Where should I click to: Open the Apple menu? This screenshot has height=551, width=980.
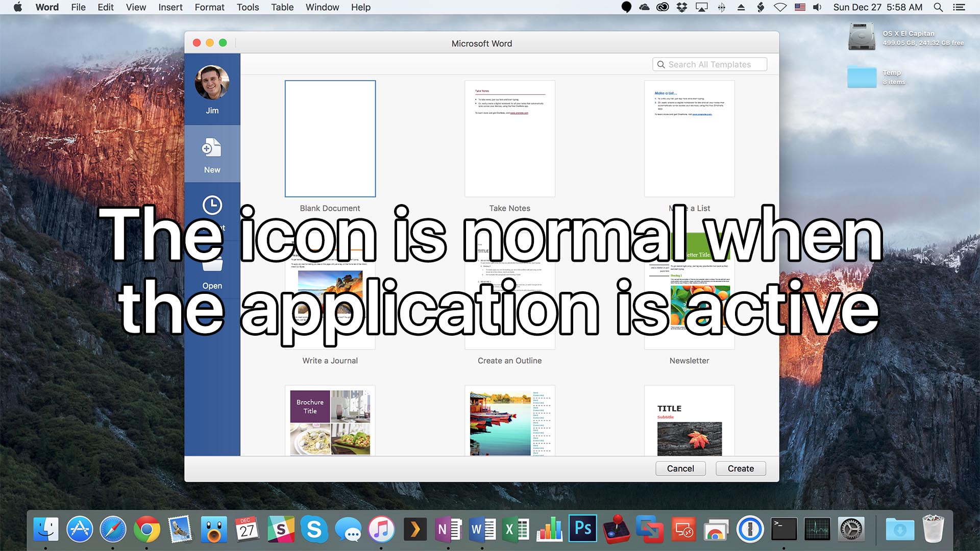click(x=17, y=7)
